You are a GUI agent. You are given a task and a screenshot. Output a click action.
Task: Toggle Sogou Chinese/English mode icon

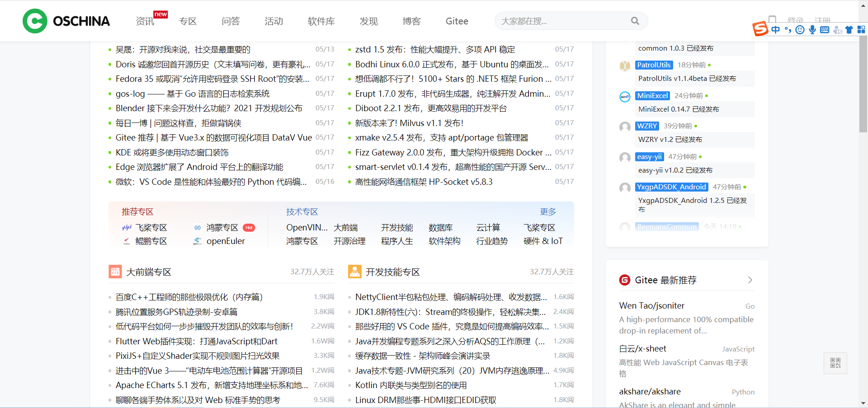tap(776, 30)
